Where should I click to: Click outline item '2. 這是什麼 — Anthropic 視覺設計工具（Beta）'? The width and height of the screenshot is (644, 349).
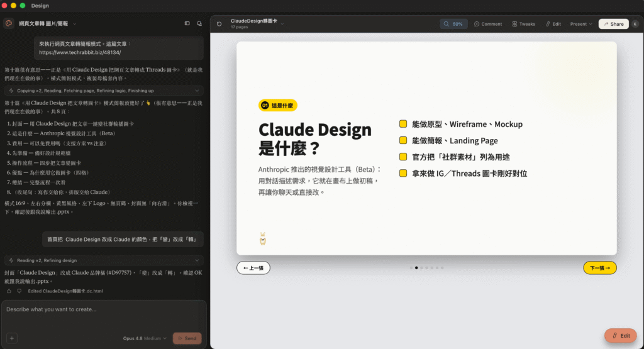(62, 133)
